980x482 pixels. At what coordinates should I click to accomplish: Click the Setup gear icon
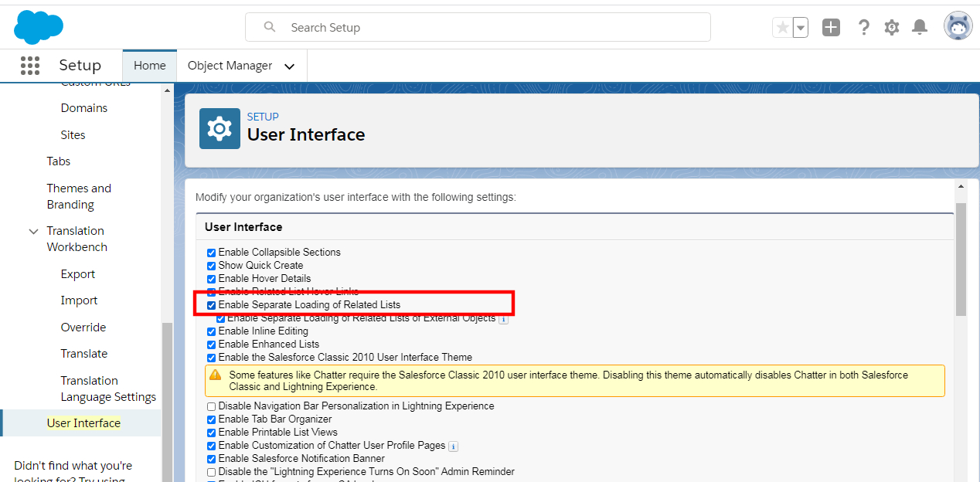click(891, 26)
